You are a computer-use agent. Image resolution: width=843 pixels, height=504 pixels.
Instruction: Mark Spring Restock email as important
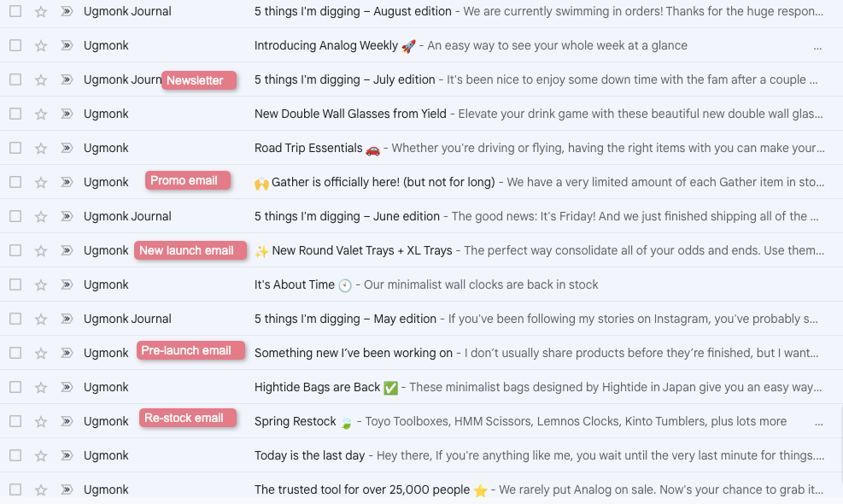[x=67, y=421]
